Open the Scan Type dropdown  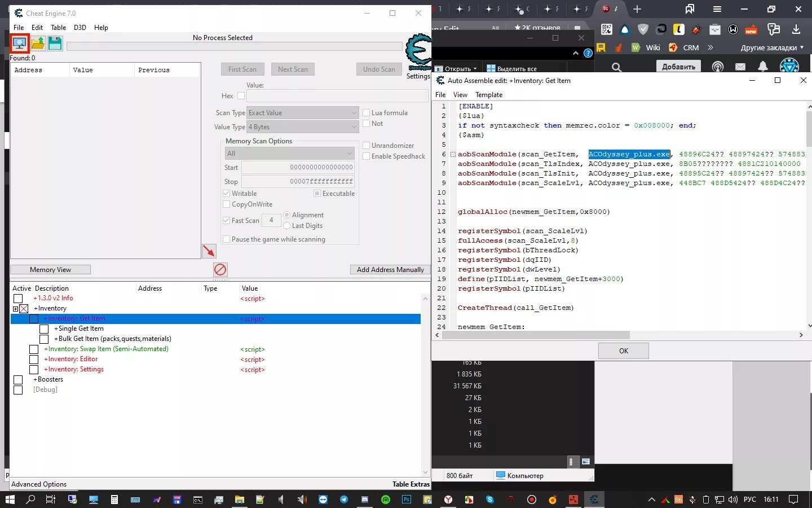pyautogui.click(x=303, y=113)
